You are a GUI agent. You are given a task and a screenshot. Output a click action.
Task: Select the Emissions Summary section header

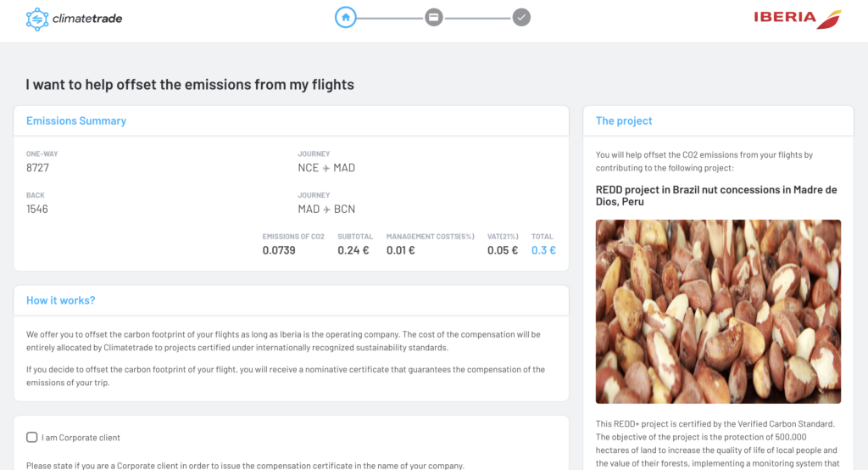coord(76,120)
